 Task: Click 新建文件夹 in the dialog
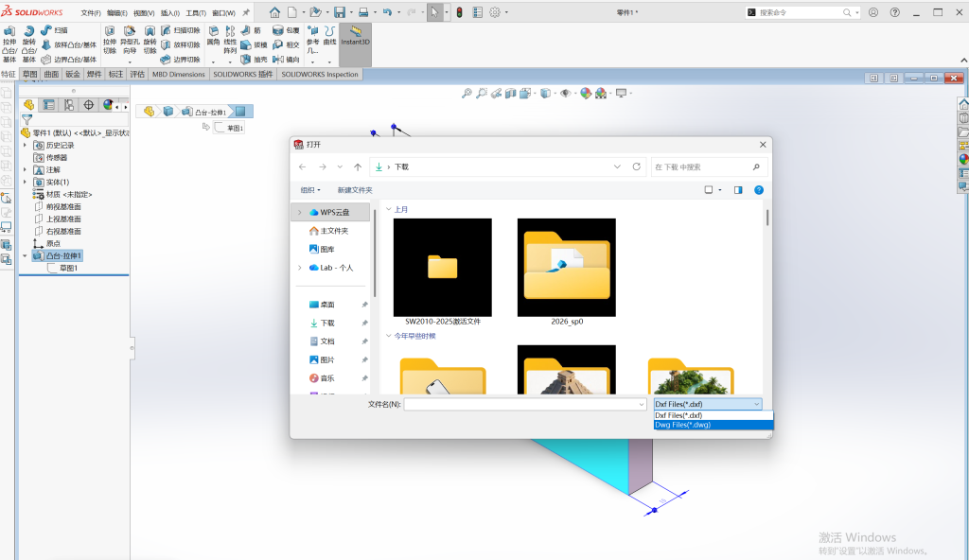355,190
